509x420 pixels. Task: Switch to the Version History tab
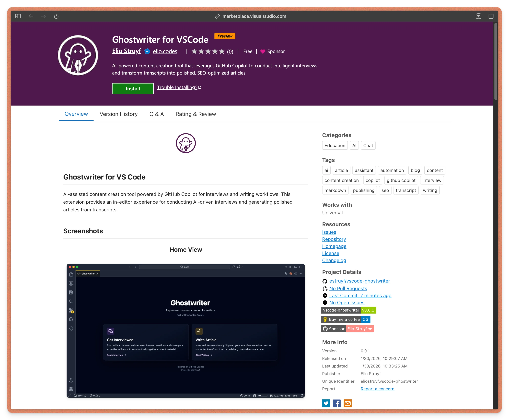pos(119,114)
